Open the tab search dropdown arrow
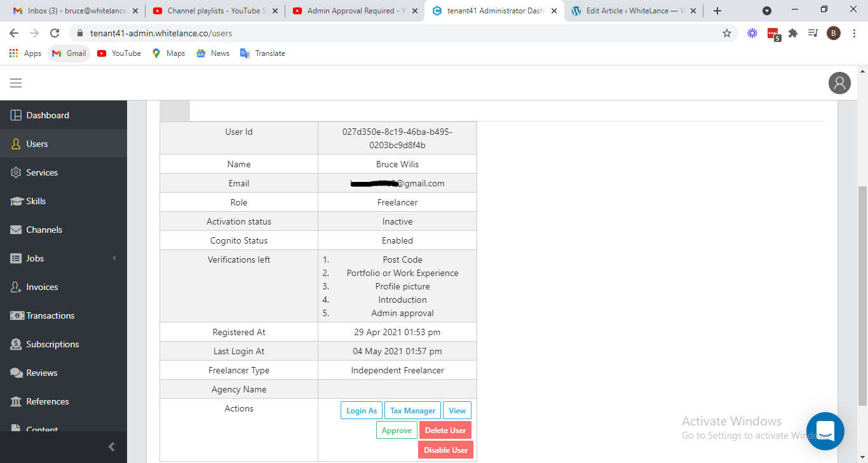 point(767,11)
